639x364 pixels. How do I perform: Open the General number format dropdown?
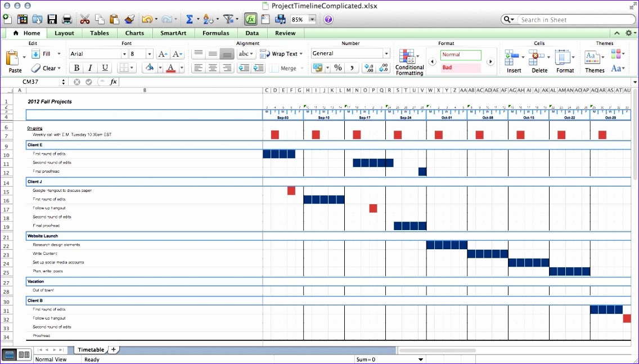pyautogui.click(x=385, y=53)
